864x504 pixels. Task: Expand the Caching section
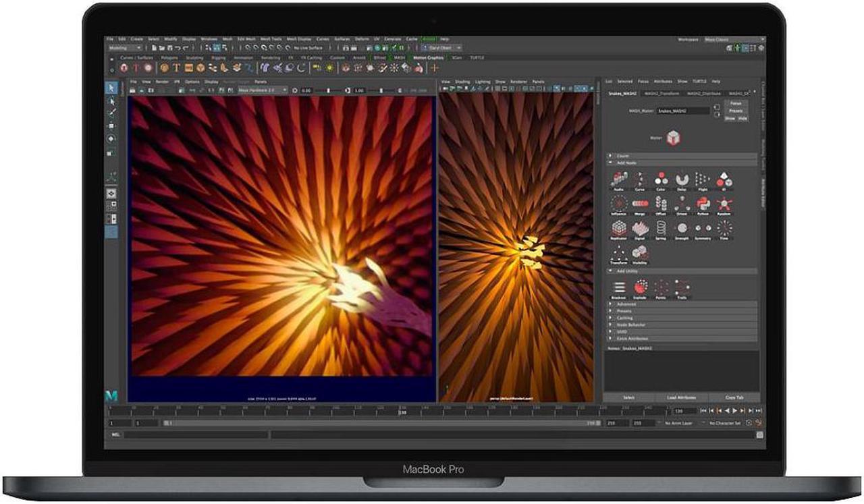tap(682, 318)
